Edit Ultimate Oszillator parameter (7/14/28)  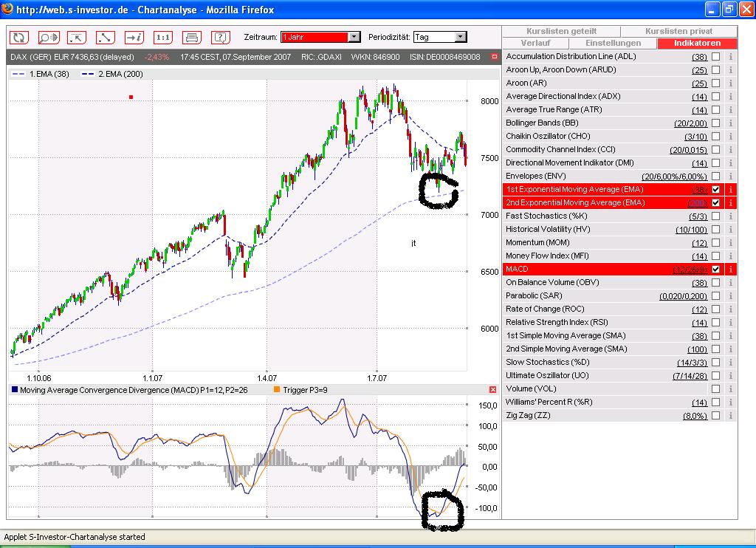click(x=690, y=376)
